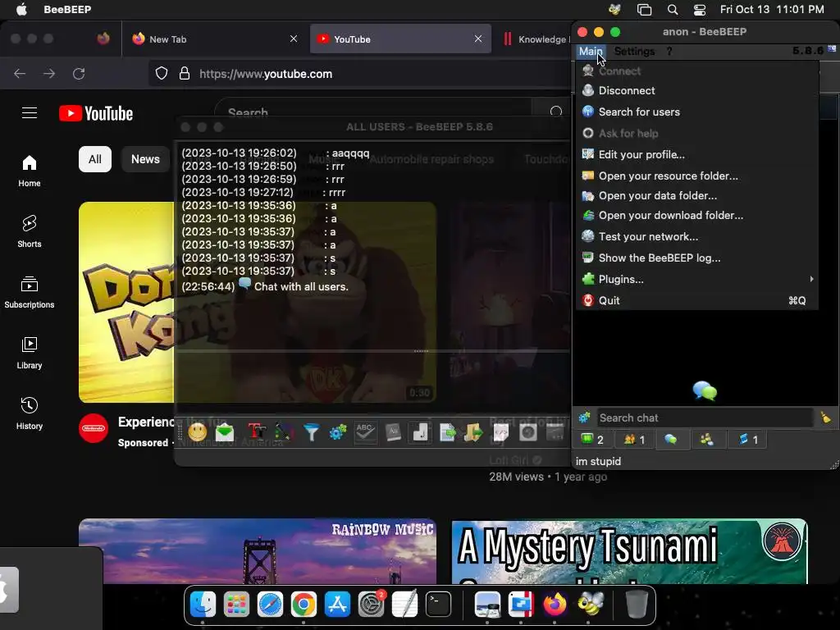Select Open your download folder...
840x630 pixels.
(696, 216)
